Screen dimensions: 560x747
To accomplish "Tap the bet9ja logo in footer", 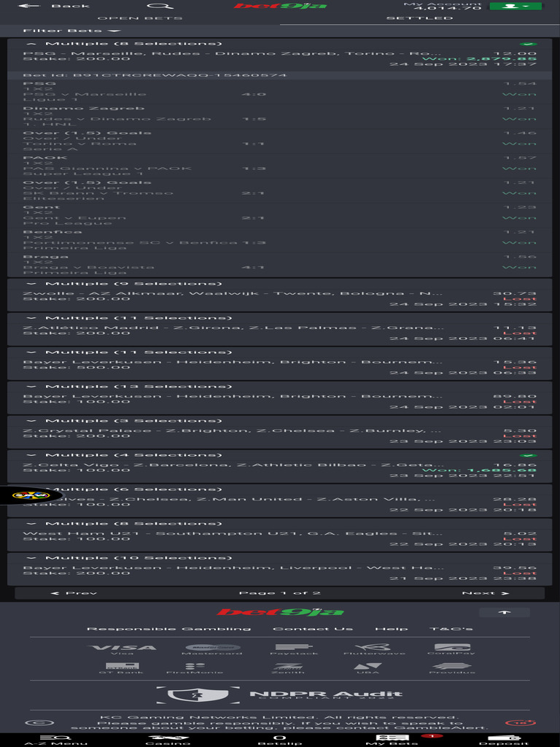I will 280,612.
